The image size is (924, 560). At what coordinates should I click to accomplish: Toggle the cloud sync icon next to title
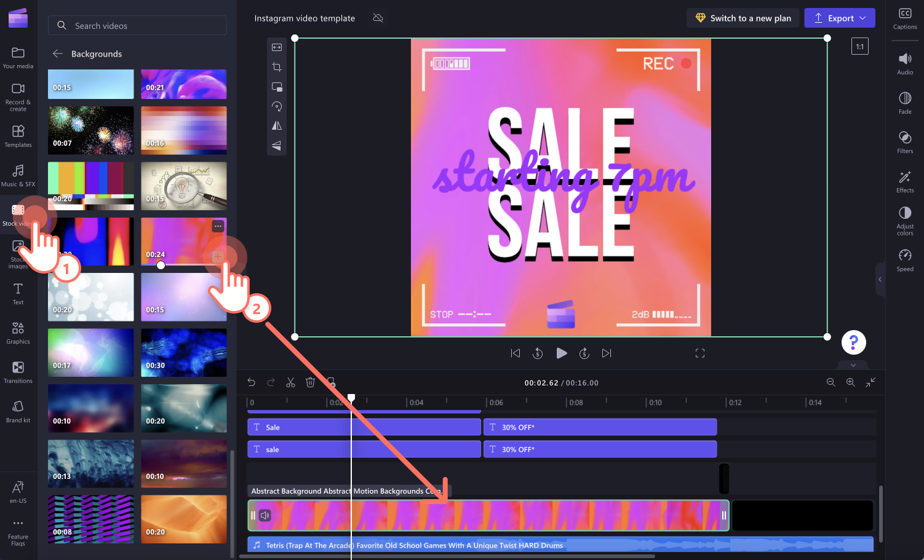(378, 18)
